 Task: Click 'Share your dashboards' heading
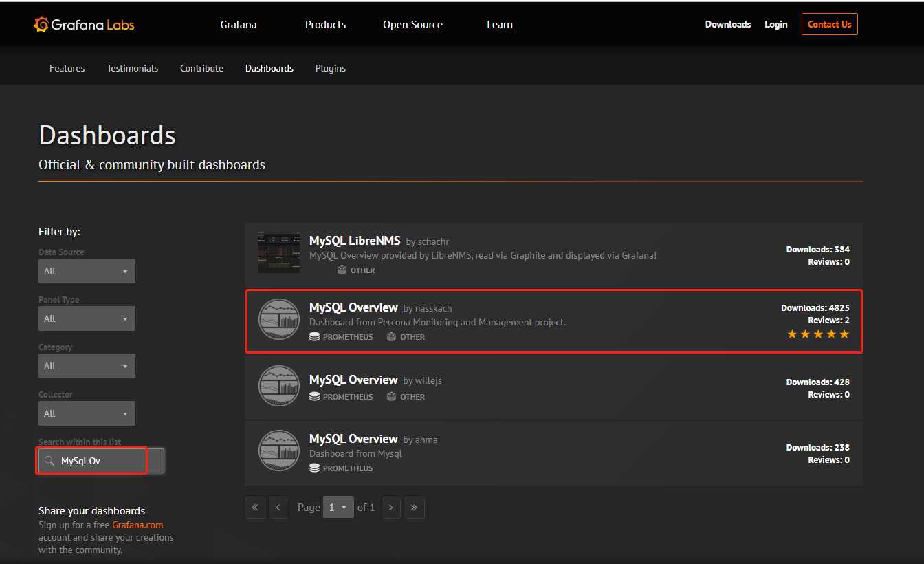click(91, 511)
